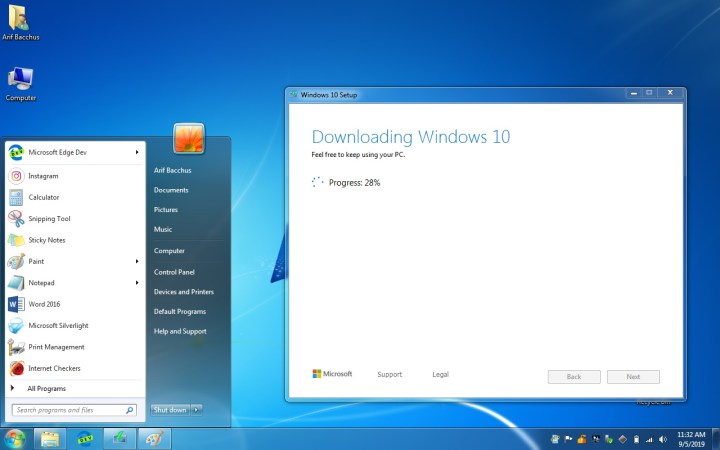
Task: Open the Legal link in Setup window
Action: pyautogui.click(x=440, y=375)
